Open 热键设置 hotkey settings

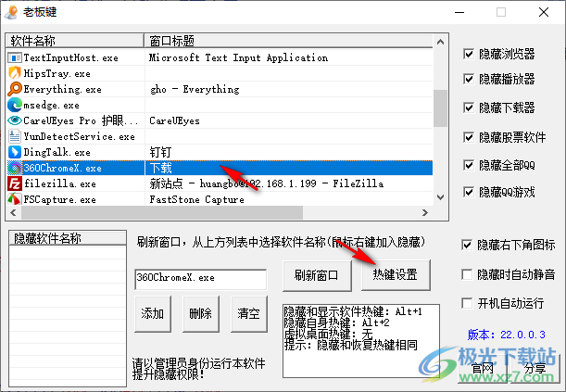pos(396,274)
